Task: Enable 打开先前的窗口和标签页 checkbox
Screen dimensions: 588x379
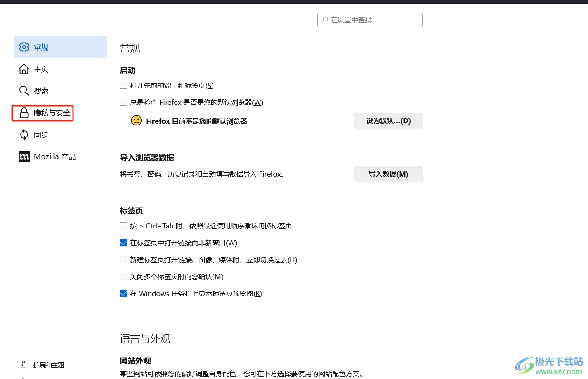Action: point(124,85)
